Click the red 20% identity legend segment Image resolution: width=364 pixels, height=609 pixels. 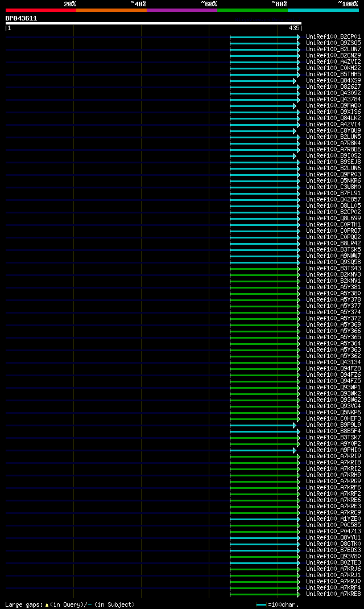coord(41,10)
